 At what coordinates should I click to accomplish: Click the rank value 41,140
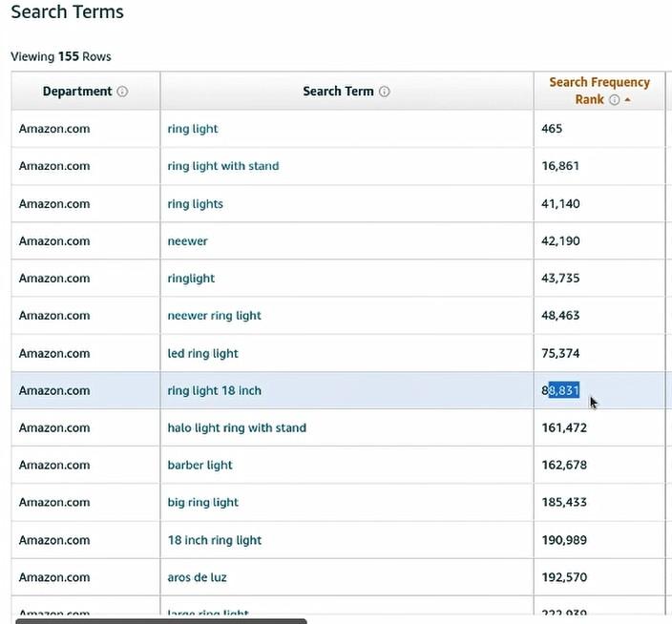tap(560, 203)
